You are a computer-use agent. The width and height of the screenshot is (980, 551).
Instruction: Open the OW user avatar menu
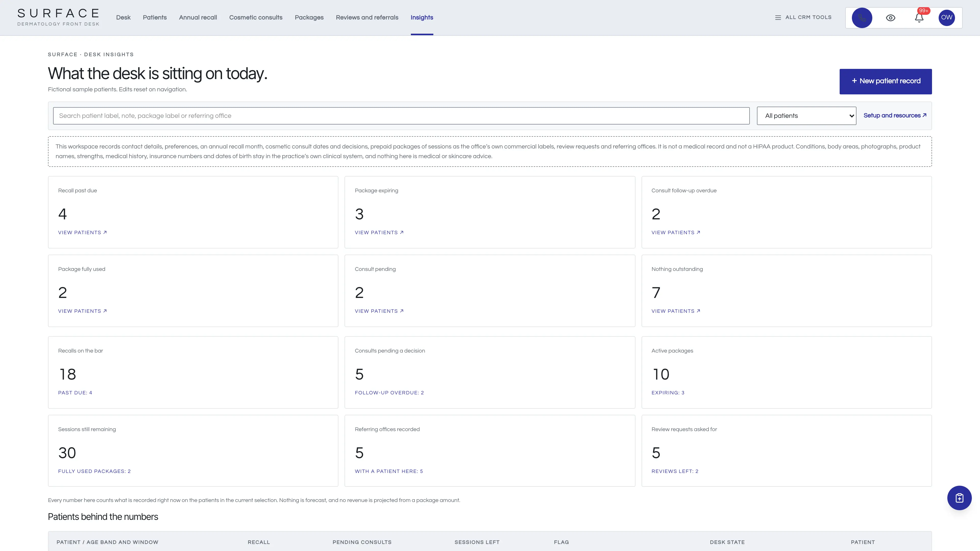pyautogui.click(x=947, y=18)
